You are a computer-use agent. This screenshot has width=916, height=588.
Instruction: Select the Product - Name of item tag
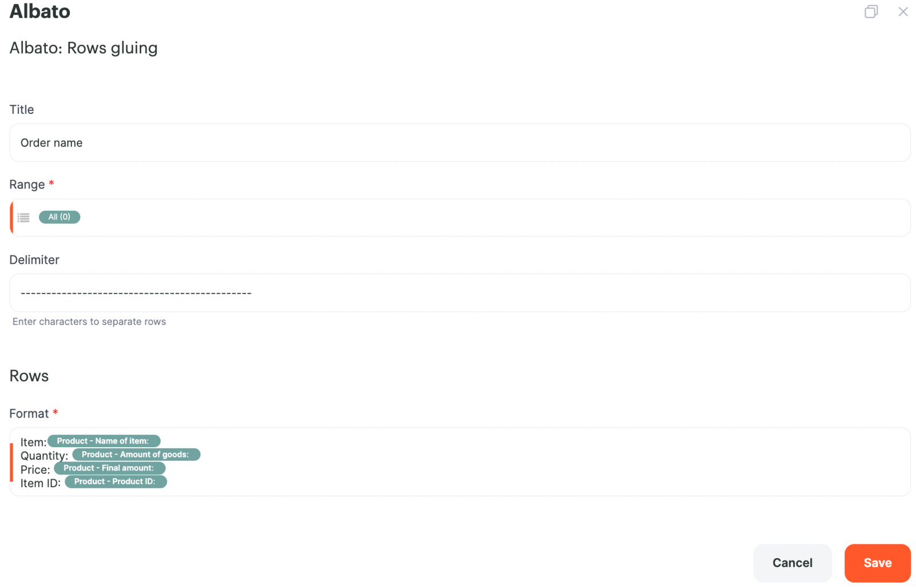104,441
